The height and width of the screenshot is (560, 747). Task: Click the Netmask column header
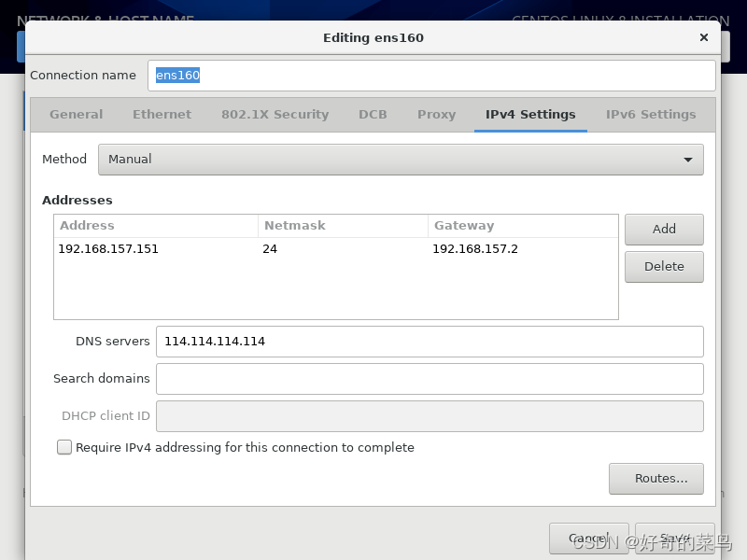[x=295, y=225]
